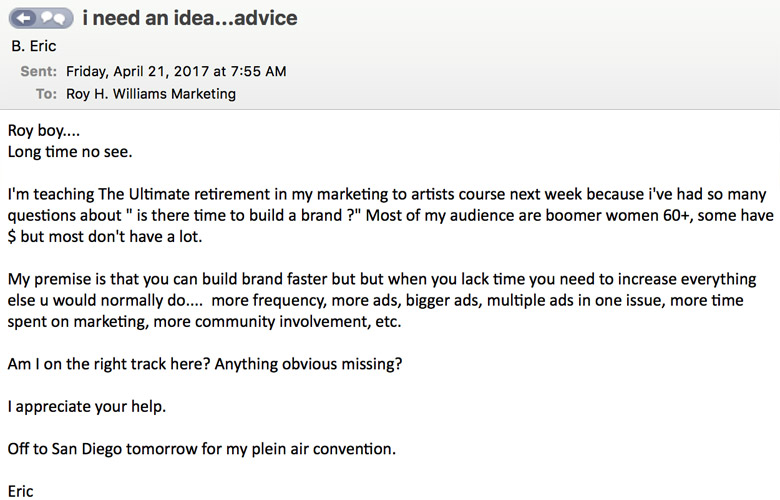780x500 pixels.
Task: Select the subject 'i need an idea...advice'
Action: 190,18
